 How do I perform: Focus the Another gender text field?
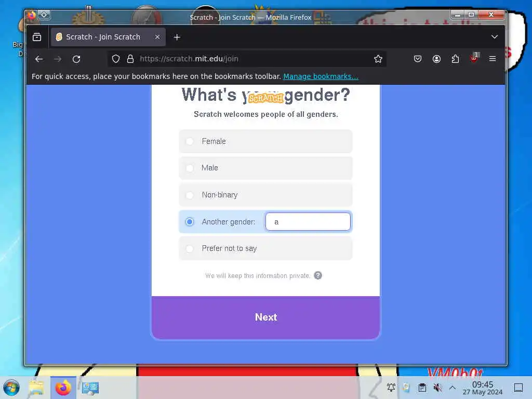pos(308,222)
